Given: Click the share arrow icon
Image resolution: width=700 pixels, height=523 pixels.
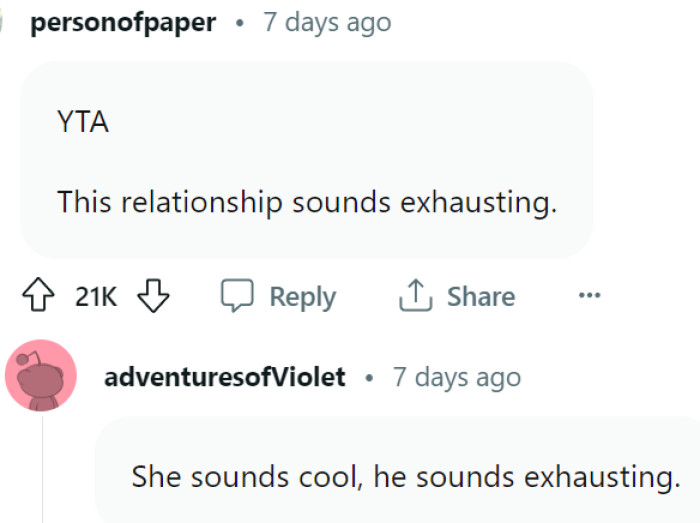Looking at the screenshot, I should [413, 296].
